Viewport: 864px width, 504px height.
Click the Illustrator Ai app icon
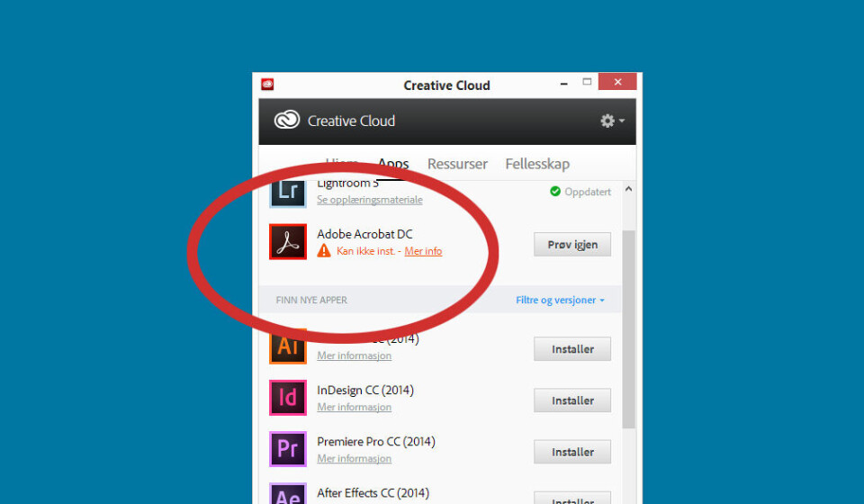click(x=288, y=346)
